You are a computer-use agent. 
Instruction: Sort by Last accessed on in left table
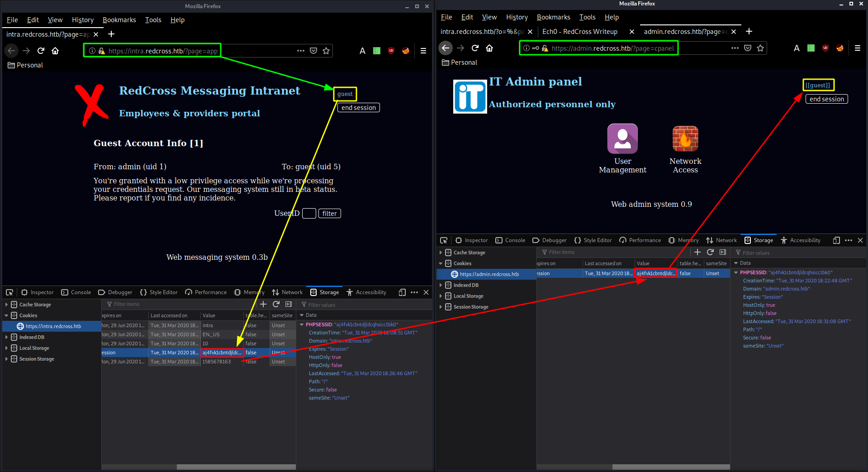(x=174, y=315)
